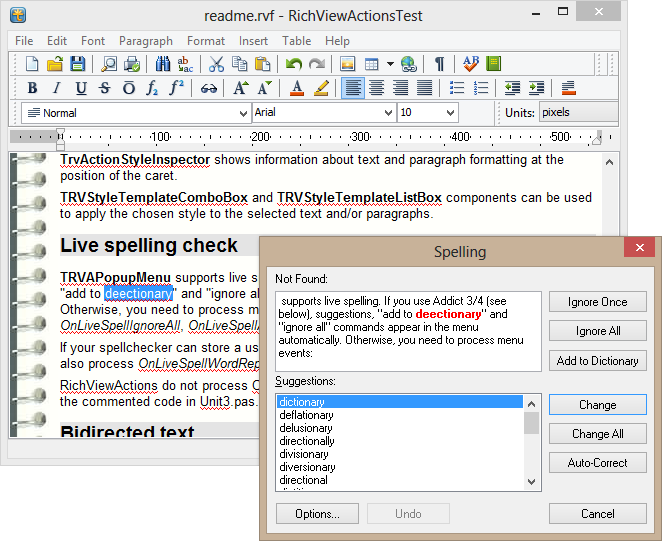Expand the font size 10 dropdown

450,113
